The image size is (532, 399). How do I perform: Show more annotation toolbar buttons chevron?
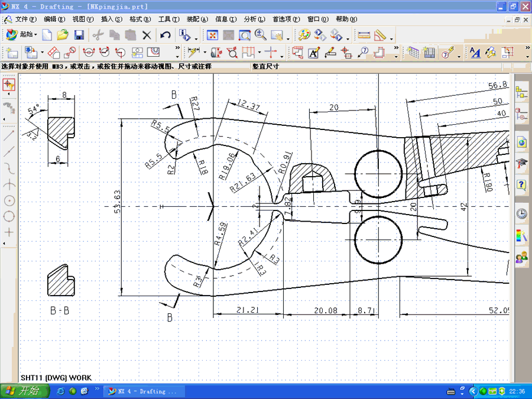396,48
